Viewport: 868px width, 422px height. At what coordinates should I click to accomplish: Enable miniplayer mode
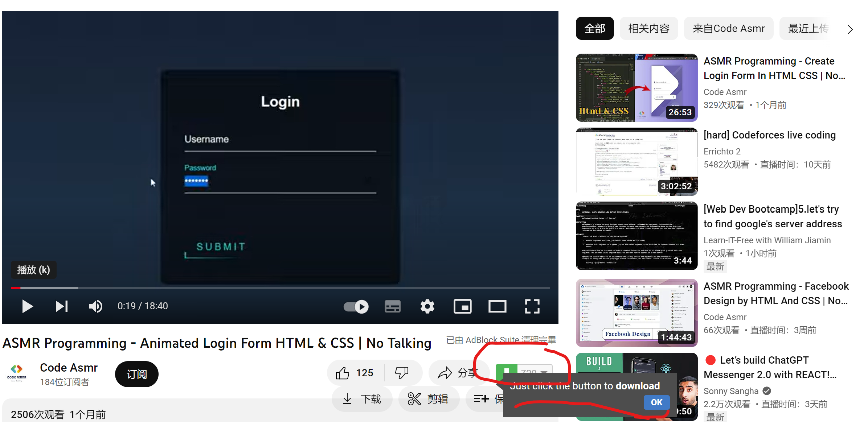point(462,307)
